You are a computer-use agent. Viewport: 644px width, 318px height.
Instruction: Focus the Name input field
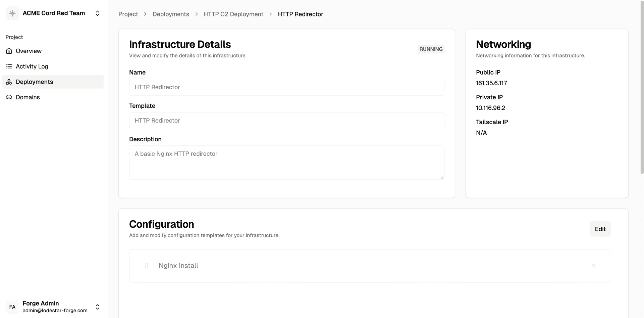(x=287, y=87)
